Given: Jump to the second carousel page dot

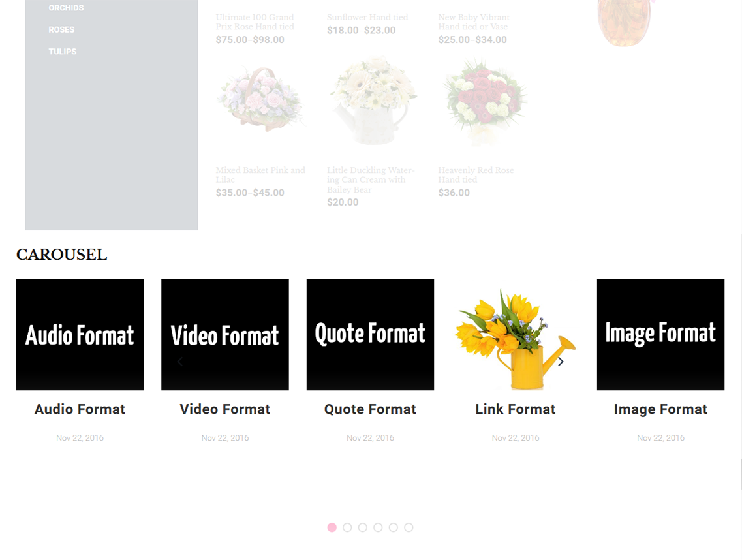Looking at the screenshot, I should pos(347,527).
